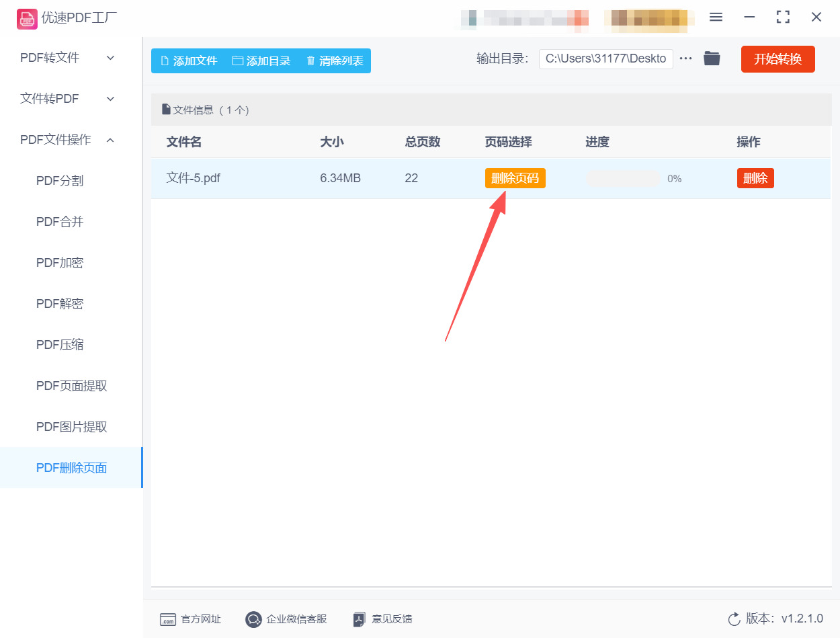The height and width of the screenshot is (638, 840).
Task: Click the 企业微信客服 chat icon
Action: (253, 619)
